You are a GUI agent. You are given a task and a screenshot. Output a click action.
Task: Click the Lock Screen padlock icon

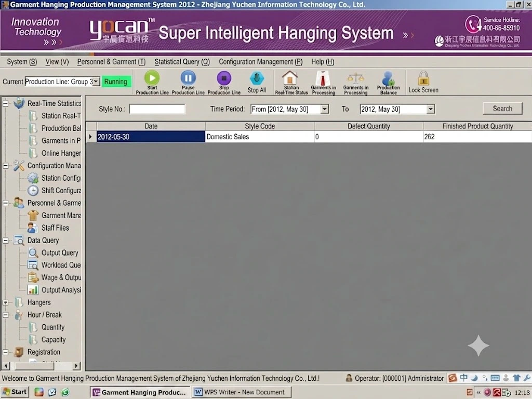tap(423, 78)
